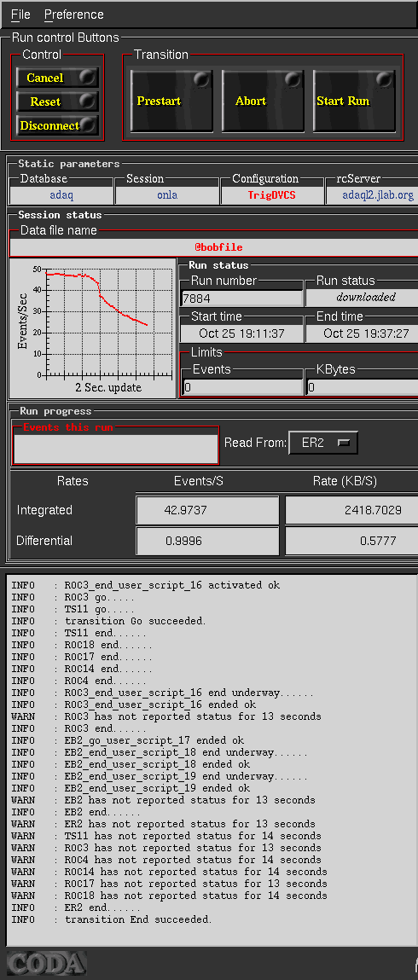Open the Preference menu

(73, 14)
